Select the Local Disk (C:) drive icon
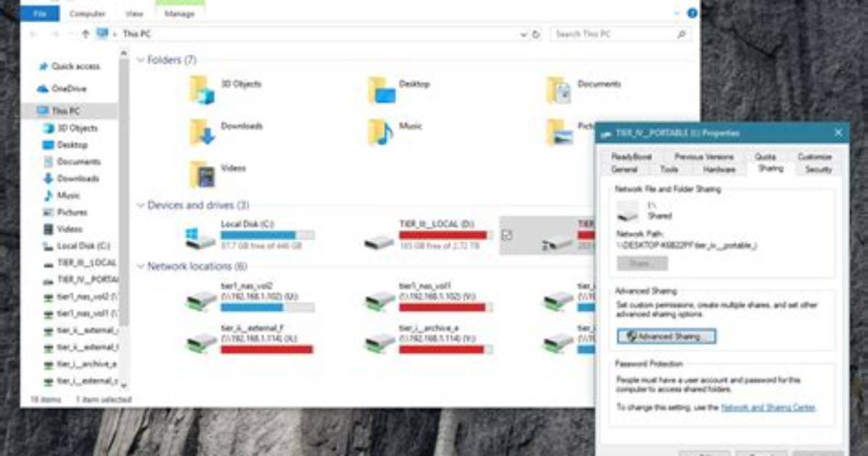The height and width of the screenshot is (456, 868). pyautogui.click(x=200, y=238)
